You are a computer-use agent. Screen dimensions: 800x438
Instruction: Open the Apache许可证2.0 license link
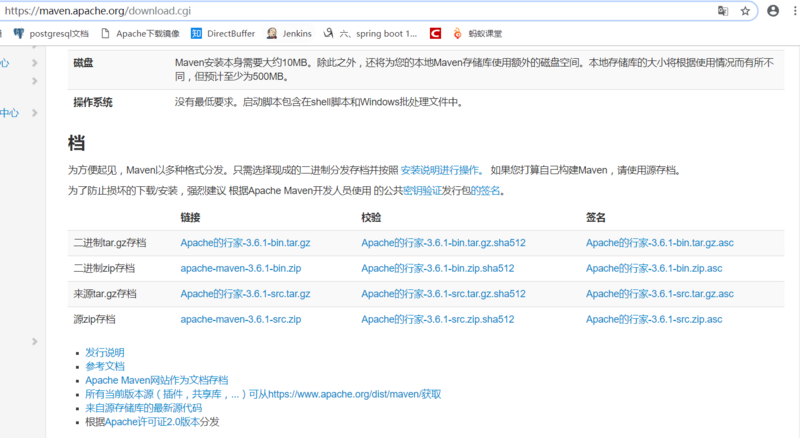152,422
